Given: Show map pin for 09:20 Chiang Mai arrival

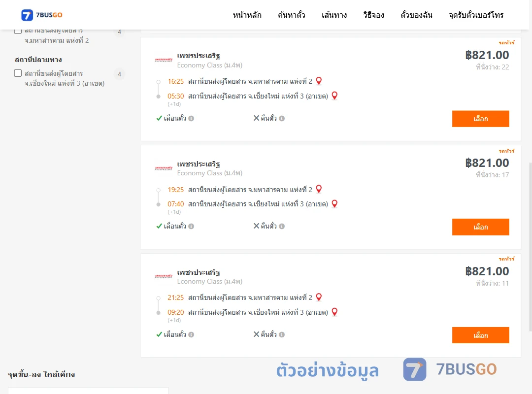Looking at the screenshot, I should click(334, 312).
